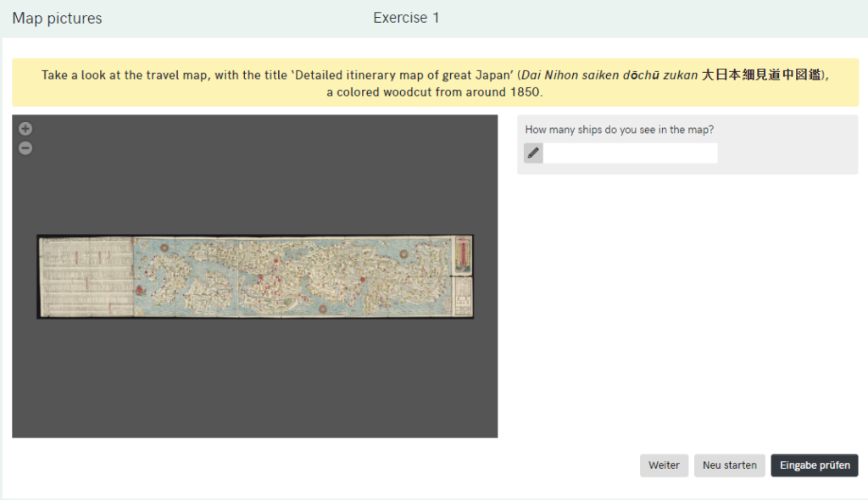This screenshot has height=501, width=868.
Task: Click the question about ships in the map
Action: 620,130
